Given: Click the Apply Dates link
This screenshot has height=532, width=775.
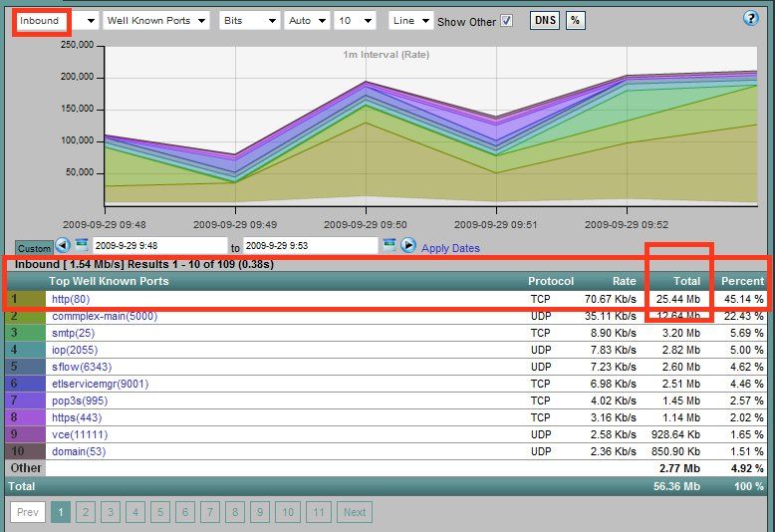Looking at the screenshot, I should pyautogui.click(x=450, y=248).
